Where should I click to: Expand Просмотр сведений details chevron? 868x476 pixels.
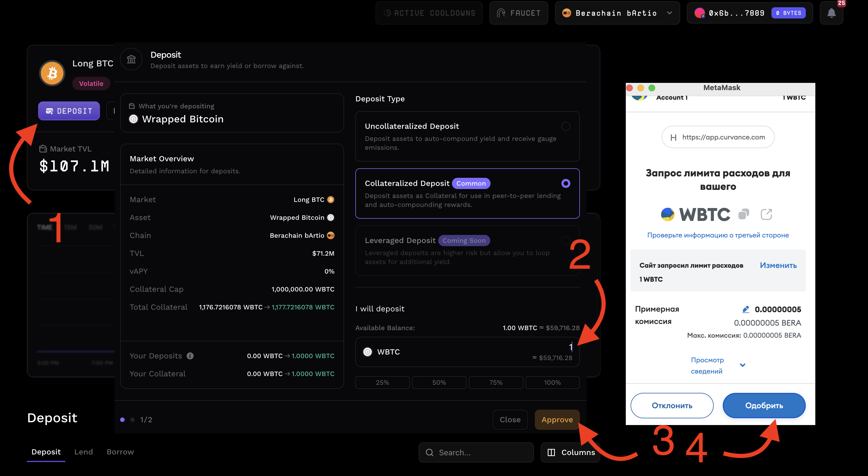pos(742,365)
